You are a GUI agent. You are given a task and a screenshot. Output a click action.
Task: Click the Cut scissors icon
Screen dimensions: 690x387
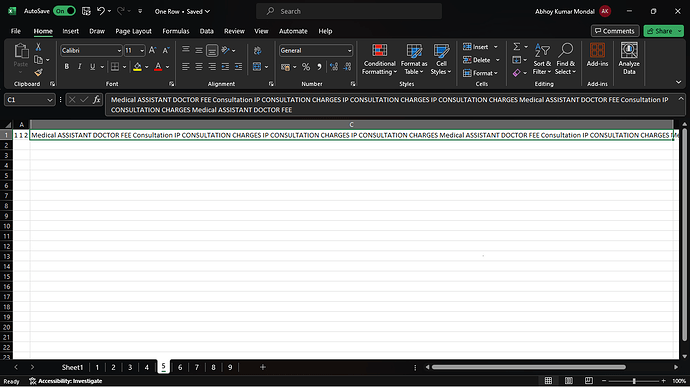[38, 47]
